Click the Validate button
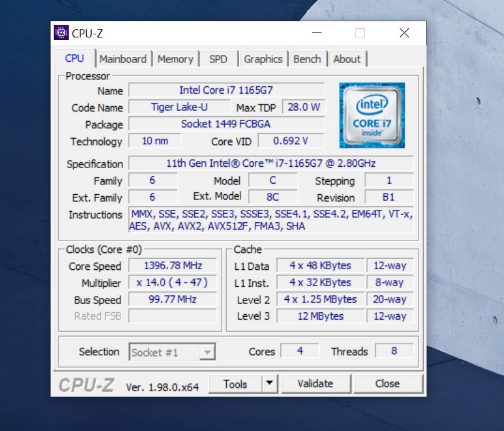 tap(315, 384)
